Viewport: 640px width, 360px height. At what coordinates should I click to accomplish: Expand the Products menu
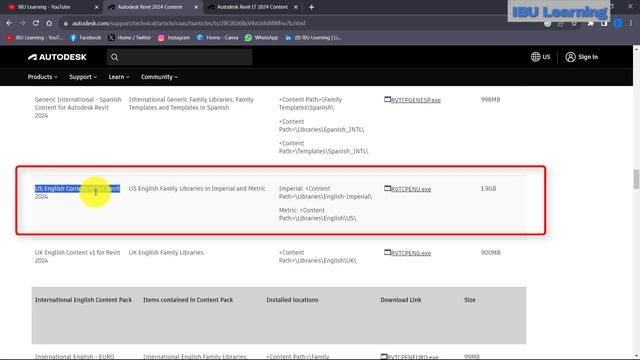[x=42, y=77]
